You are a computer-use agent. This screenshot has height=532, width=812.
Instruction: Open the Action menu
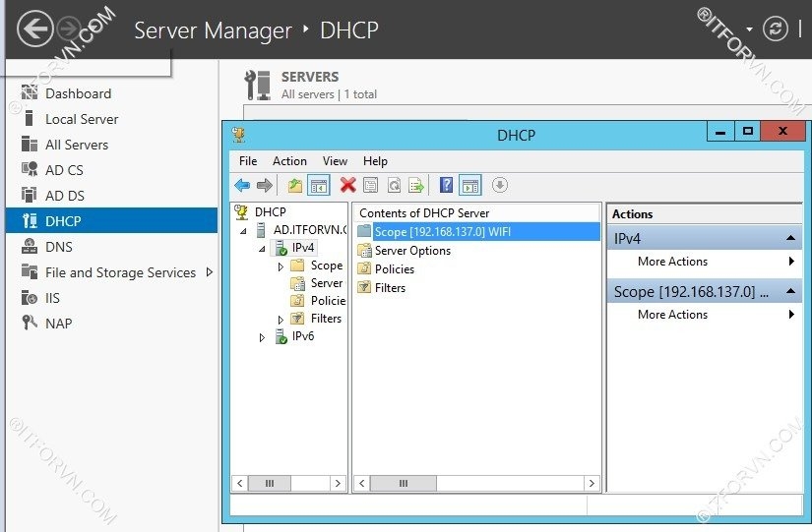[x=289, y=161]
